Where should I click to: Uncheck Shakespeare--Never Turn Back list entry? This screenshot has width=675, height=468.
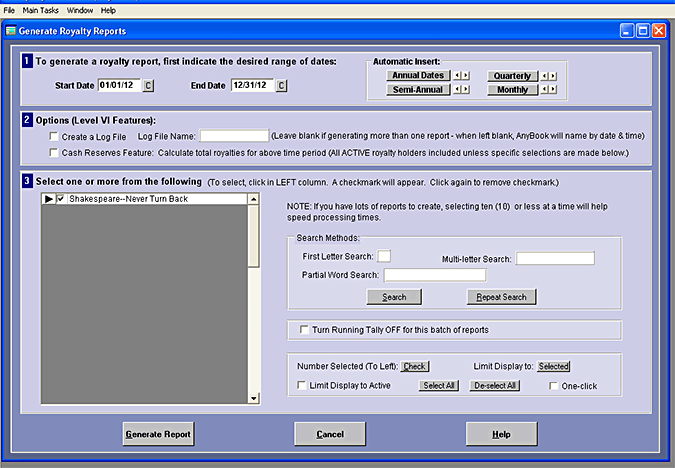click(61, 200)
